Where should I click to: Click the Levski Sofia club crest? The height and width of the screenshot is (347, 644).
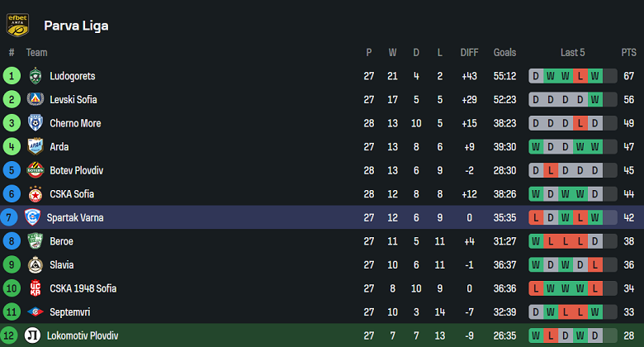35,100
